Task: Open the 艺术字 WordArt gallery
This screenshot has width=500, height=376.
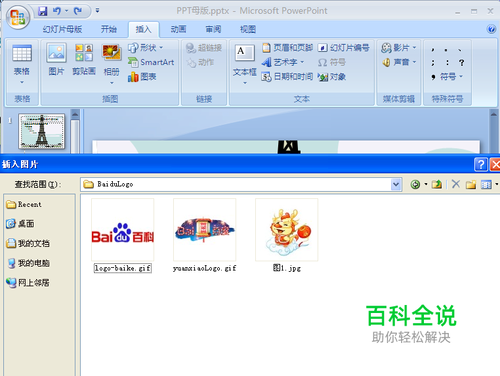Action: [283, 62]
